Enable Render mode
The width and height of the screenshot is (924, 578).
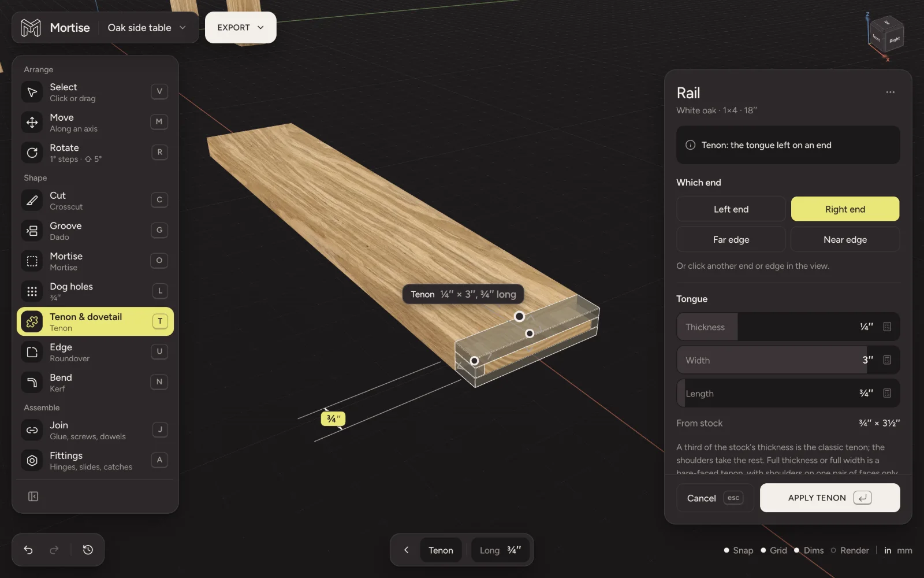pyautogui.click(x=850, y=550)
